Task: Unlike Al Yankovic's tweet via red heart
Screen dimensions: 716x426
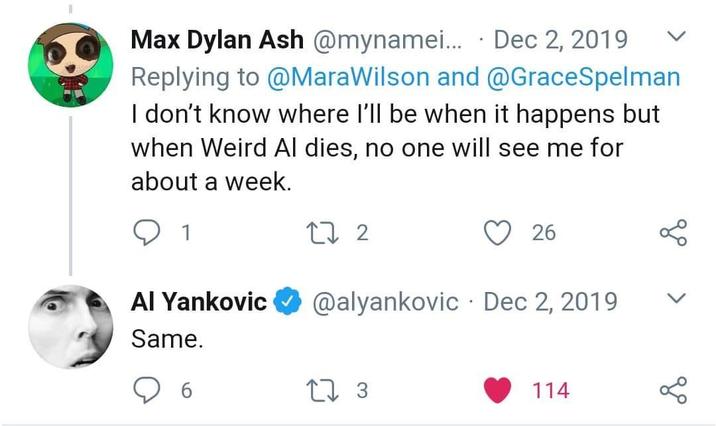Action: (x=498, y=390)
